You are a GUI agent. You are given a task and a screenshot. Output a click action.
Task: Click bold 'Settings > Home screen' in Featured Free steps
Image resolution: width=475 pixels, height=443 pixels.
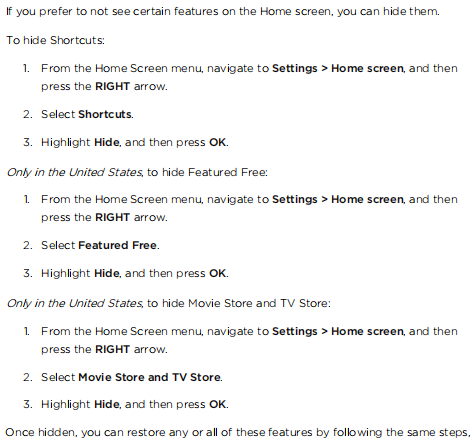[338, 199]
